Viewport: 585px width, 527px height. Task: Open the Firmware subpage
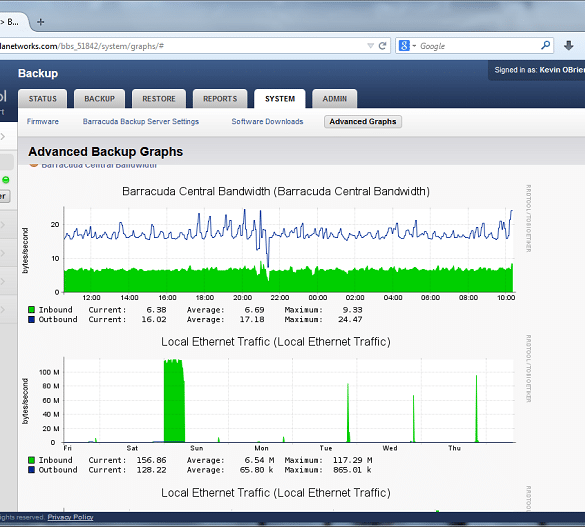click(x=43, y=122)
